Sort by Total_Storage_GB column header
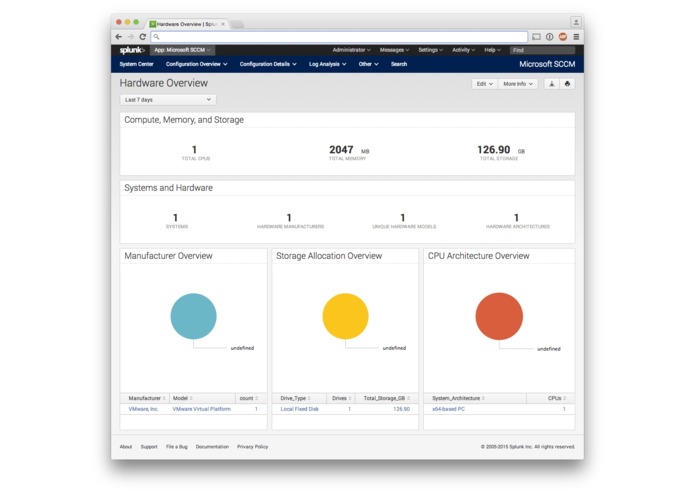The height and width of the screenshot is (494, 695). (x=387, y=398)
